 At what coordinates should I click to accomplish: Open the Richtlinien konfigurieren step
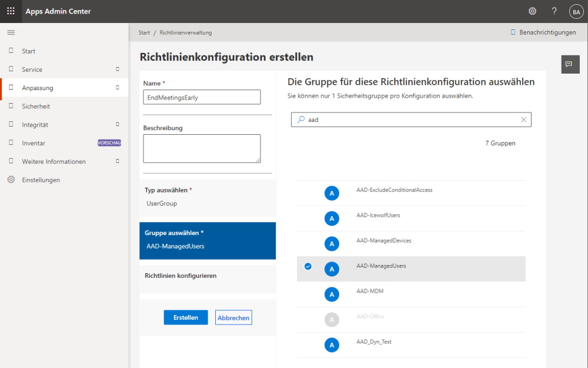(208, 279)
